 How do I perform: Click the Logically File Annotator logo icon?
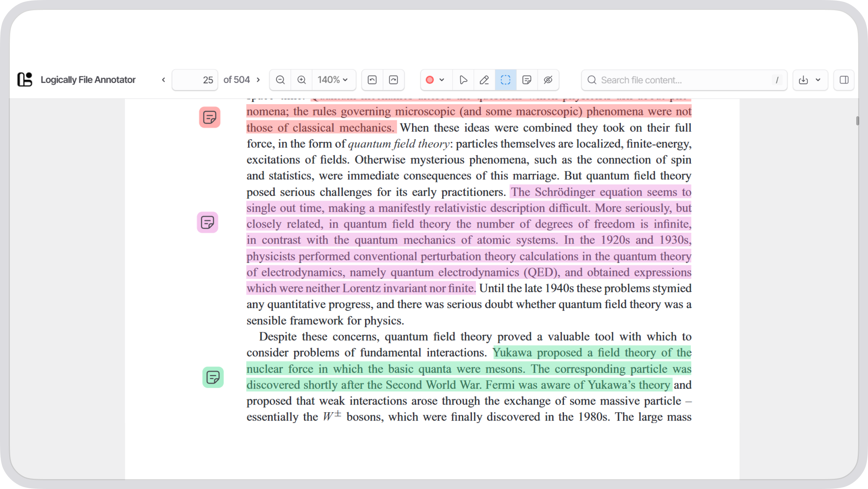click(25, 80)
